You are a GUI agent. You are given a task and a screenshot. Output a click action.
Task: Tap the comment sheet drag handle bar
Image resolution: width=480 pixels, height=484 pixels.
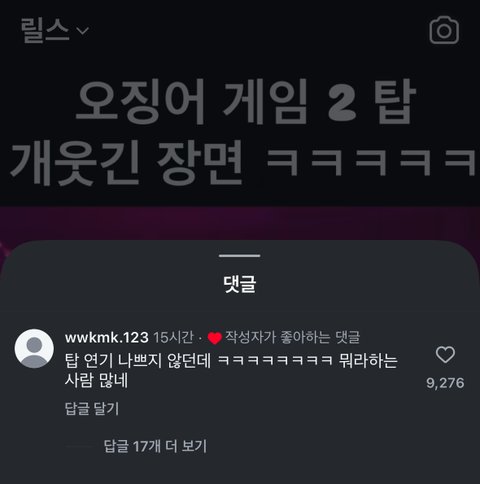(x=240, y=256)
